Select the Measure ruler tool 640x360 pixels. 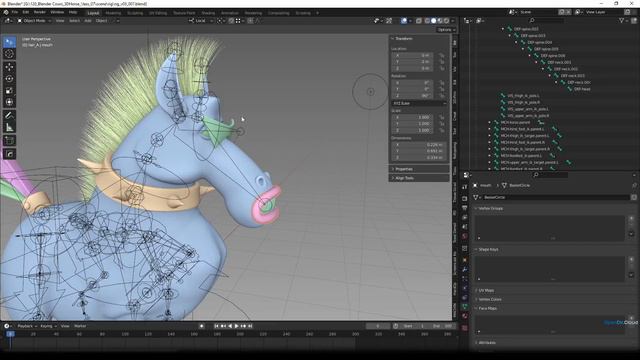[x=9, y=127]
